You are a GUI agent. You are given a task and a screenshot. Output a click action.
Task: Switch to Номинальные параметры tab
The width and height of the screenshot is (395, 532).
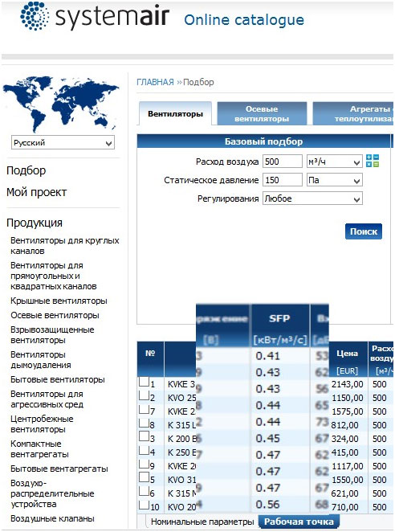click(202, 522)
